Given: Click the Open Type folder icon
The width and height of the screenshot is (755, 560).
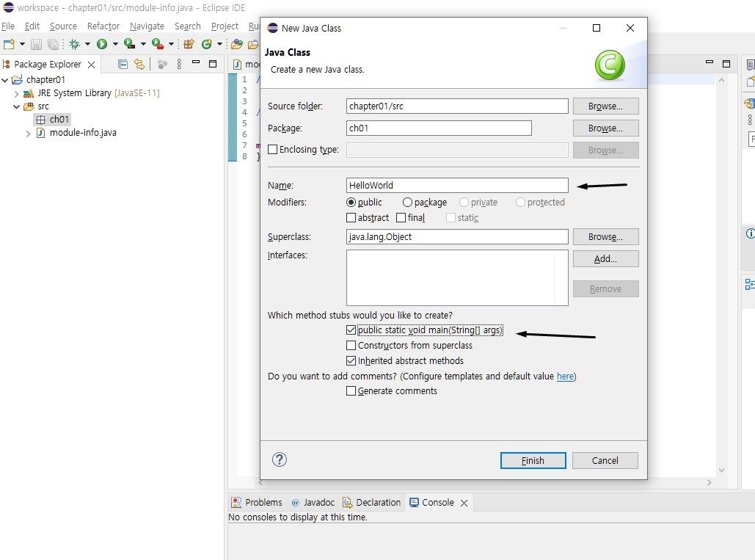Looking at the screenshot, I should (236, 44).
